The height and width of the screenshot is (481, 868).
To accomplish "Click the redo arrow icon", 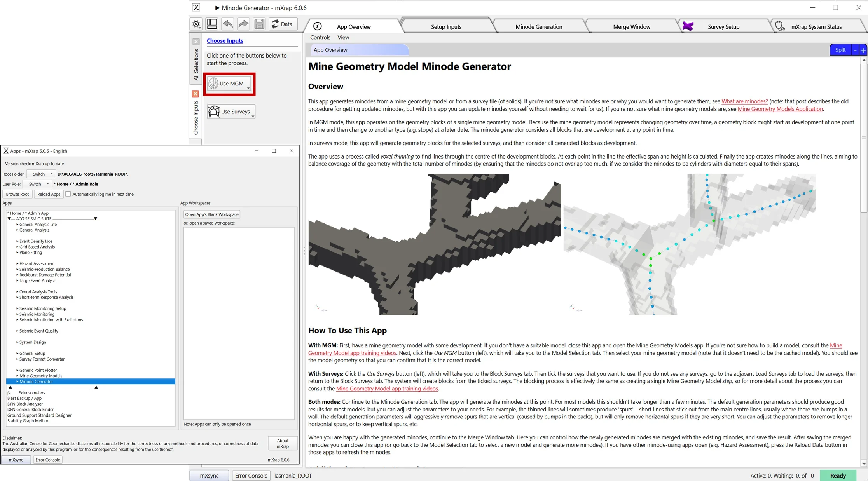I will coord(243,24).
